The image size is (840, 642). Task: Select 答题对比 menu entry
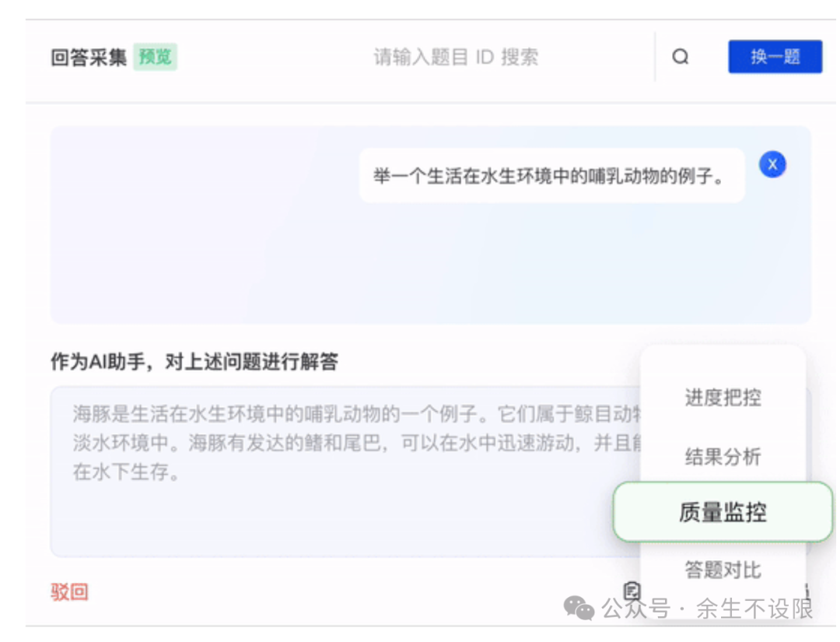[723, 570]
